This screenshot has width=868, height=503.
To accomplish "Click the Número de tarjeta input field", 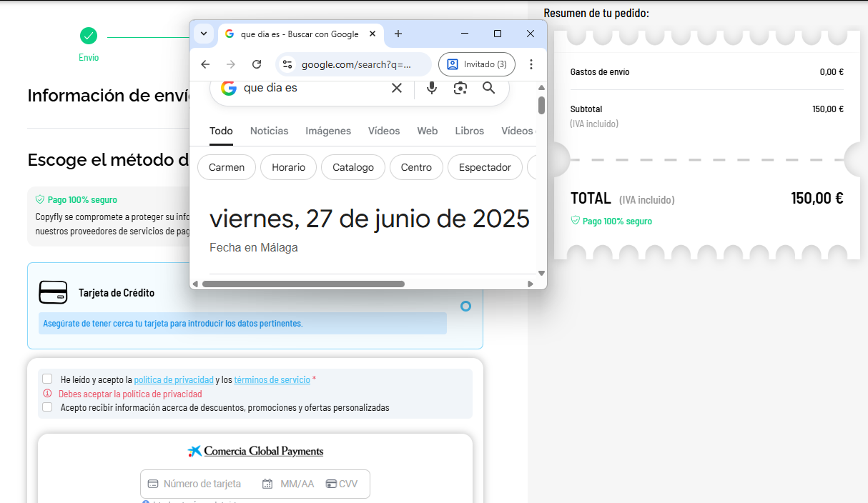I will click(202, 484).
